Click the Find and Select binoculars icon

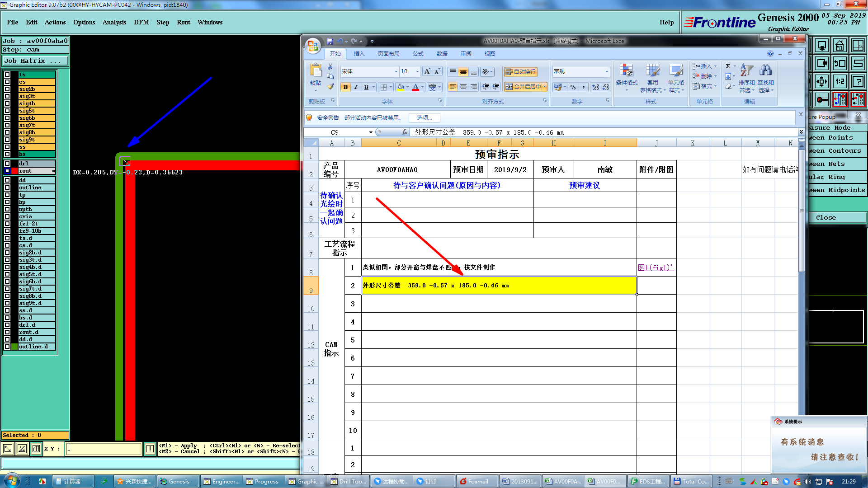765,70
